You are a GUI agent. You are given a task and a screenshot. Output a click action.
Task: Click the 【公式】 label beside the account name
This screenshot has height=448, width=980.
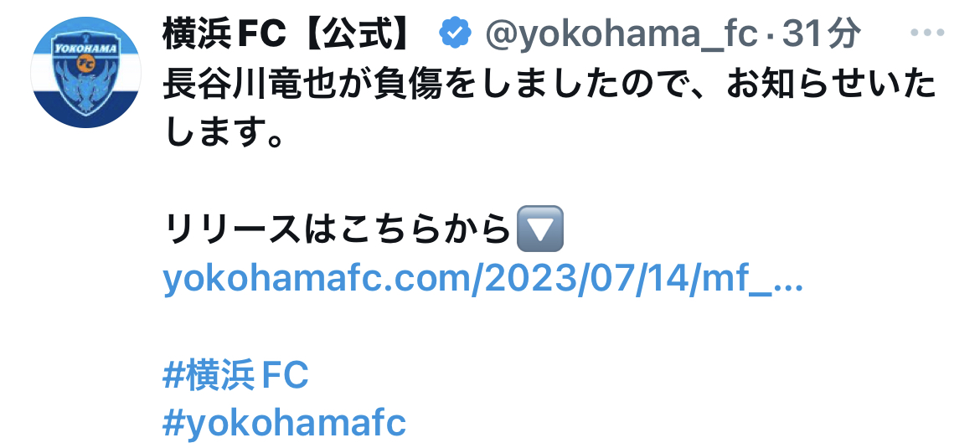click(367, 33)
